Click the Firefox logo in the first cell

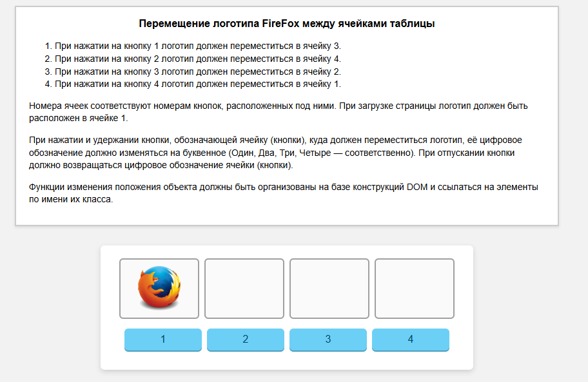[159, 288]
